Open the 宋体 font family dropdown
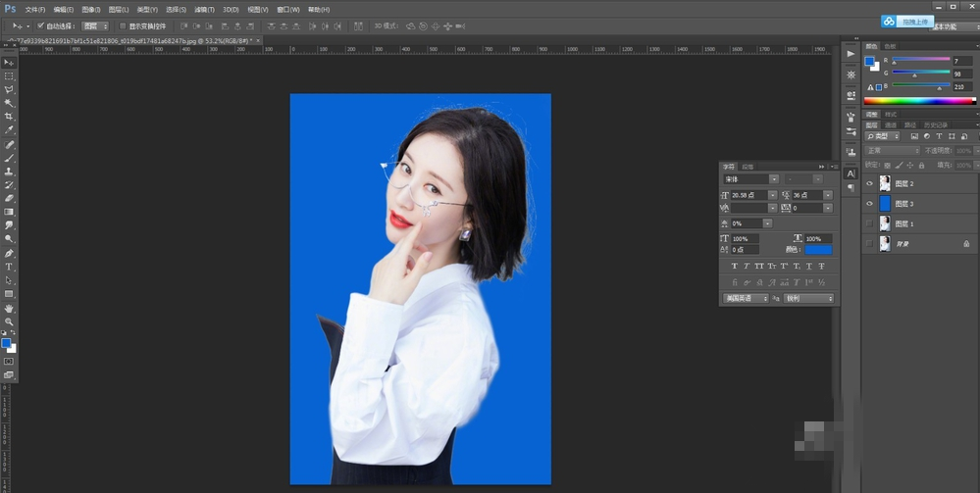This screenshot has height=493, width=980. 774,179
